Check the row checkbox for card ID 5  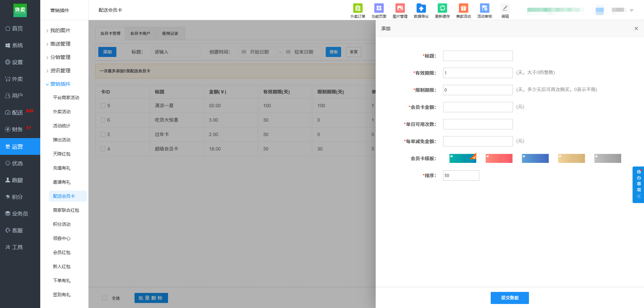point(103,134)
